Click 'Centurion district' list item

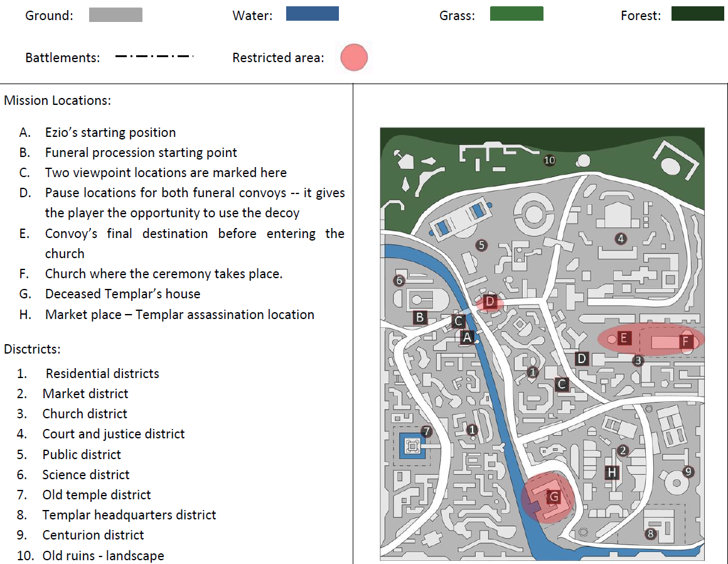93,534
